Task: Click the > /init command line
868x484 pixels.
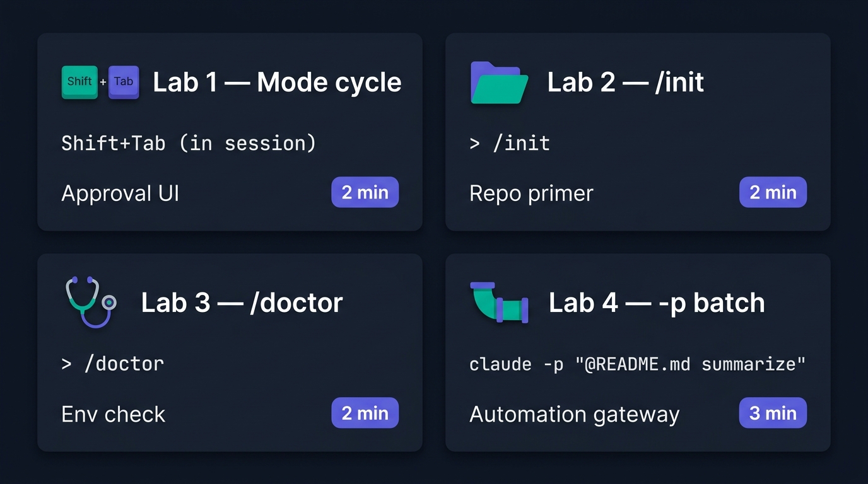Action: 510,143
